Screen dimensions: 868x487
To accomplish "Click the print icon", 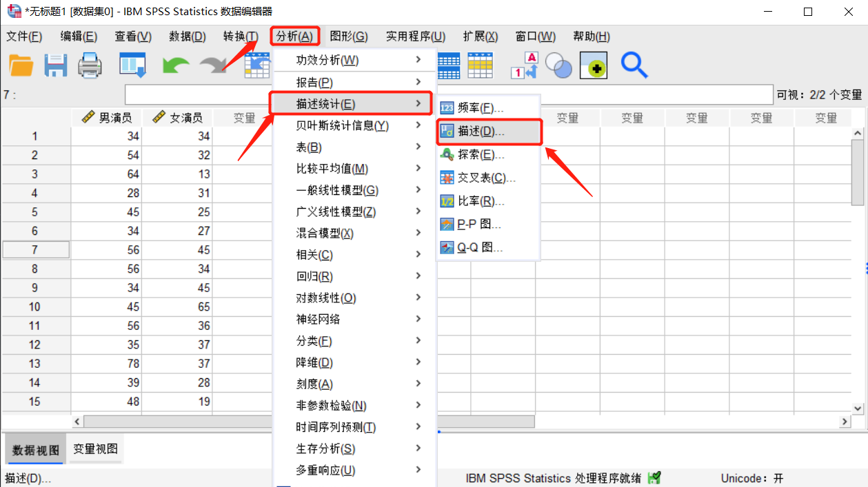I will tap(88, 65).
